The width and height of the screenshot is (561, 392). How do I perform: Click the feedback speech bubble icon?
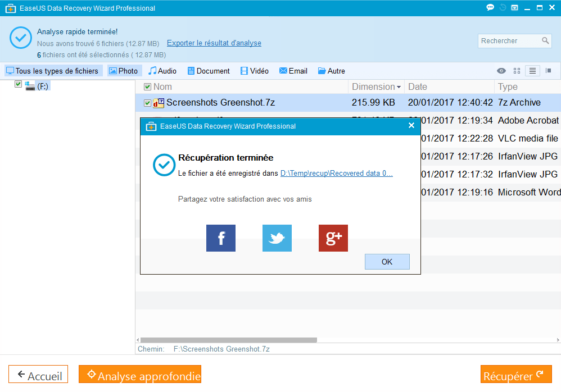(490, 7)
